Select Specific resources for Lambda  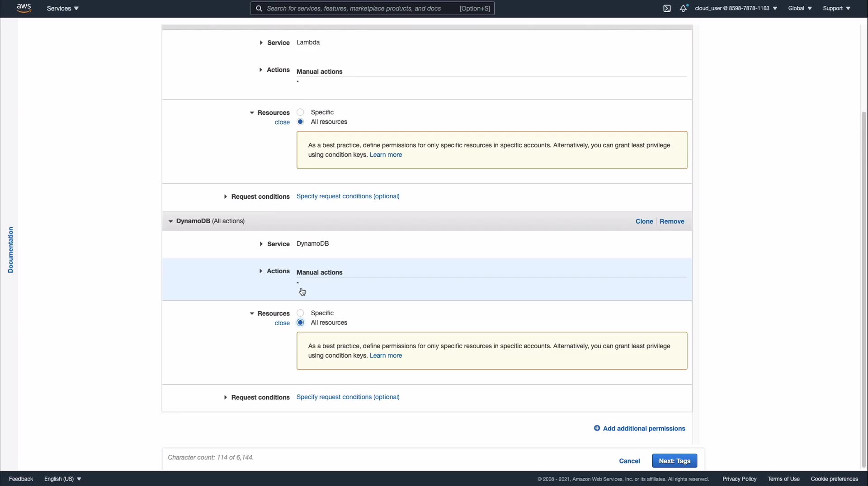click(x=301, y=112)
